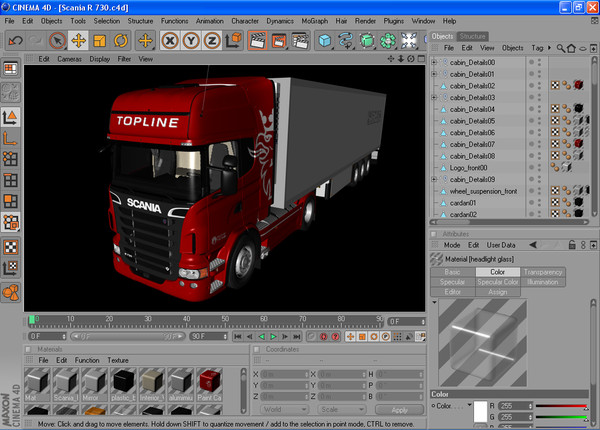Open the Plugins menu
This screenshot has width=600, height=430.
pyautogui.click(x=393, y=21)
